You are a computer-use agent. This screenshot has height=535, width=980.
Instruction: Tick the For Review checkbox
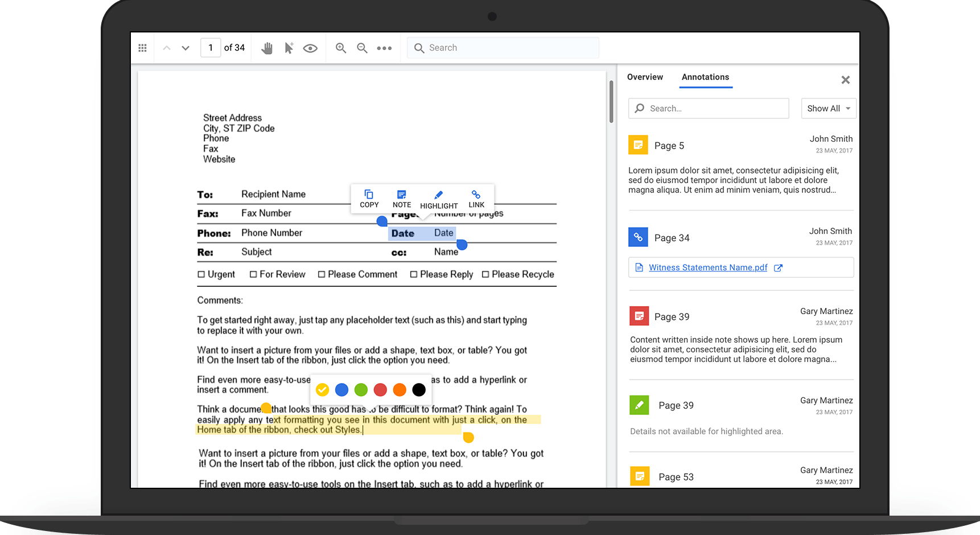click(253, 274)
